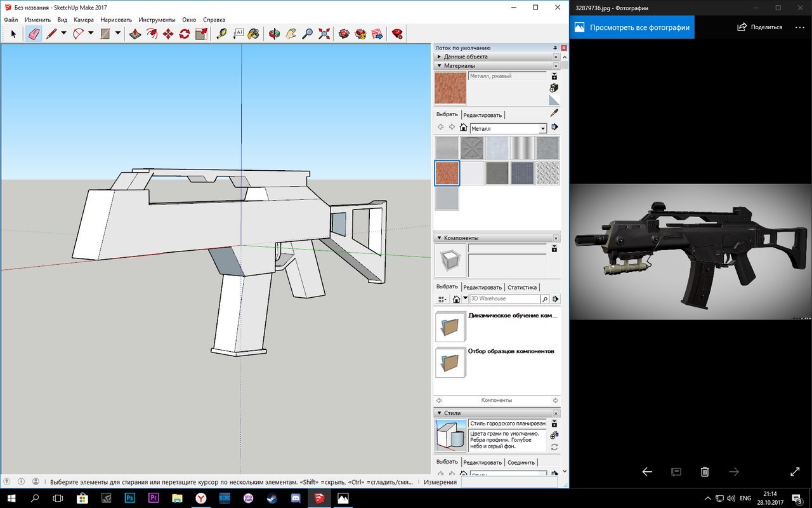Open Extension Warehouse toolbar icon
The height and width of the screenshot is (508, 812).
coord(360,34)
